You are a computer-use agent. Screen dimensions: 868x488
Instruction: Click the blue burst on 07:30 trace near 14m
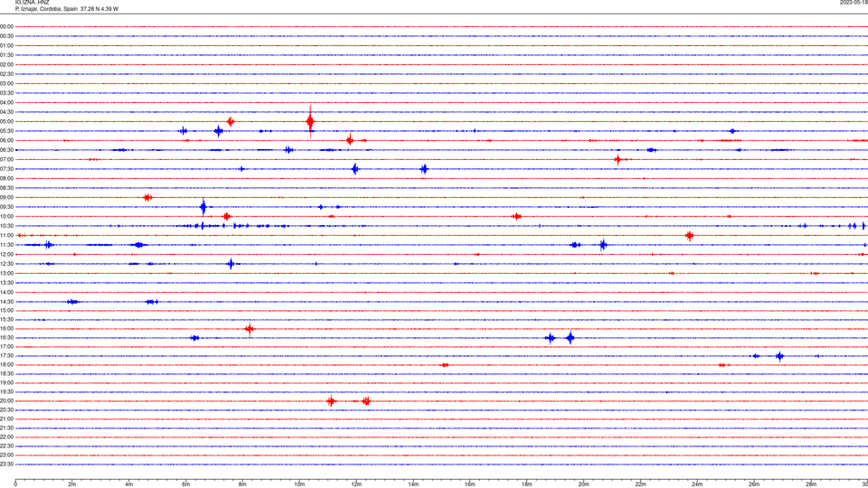pyautogui.click(x=424, y=169)
